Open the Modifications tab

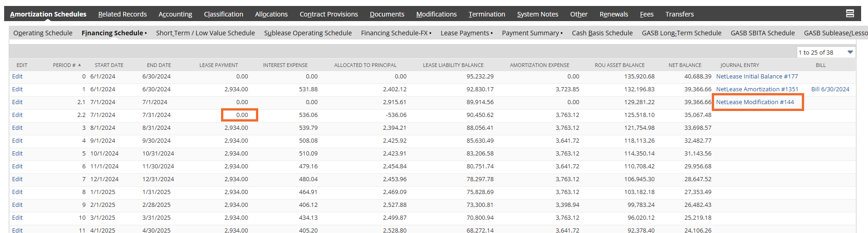(x=437, y=14)
